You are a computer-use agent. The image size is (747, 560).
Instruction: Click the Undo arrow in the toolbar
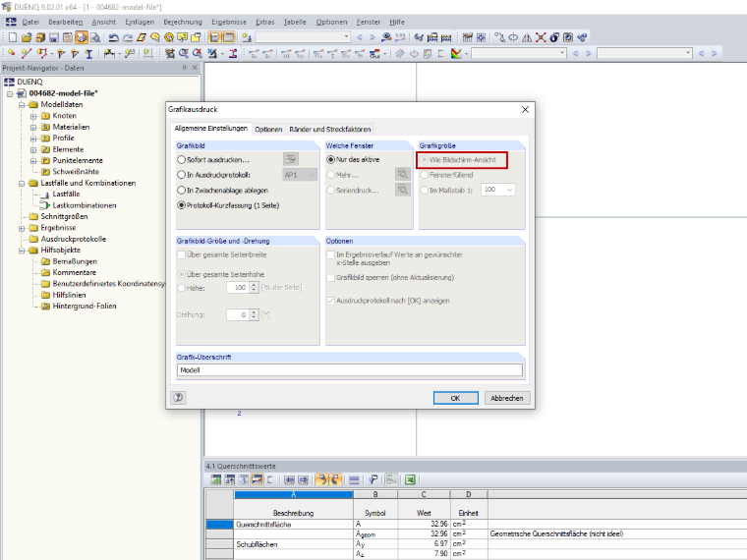click(113, 37)
